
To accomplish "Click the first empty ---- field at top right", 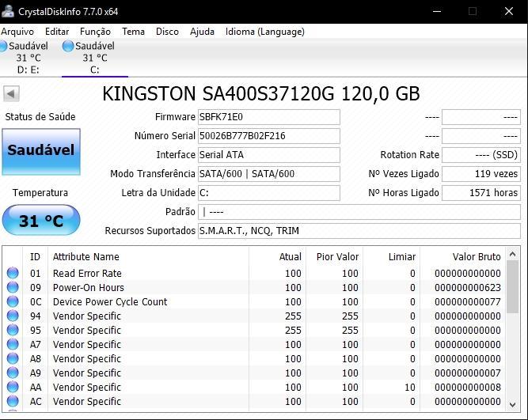I will (481, 117).
